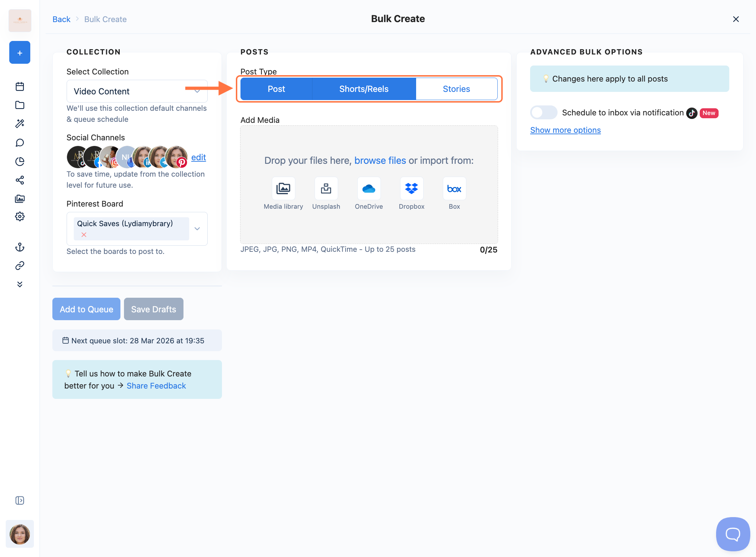Edit the social channels list
Viewport: 756px width, 557px height.
tap(198, 157)
